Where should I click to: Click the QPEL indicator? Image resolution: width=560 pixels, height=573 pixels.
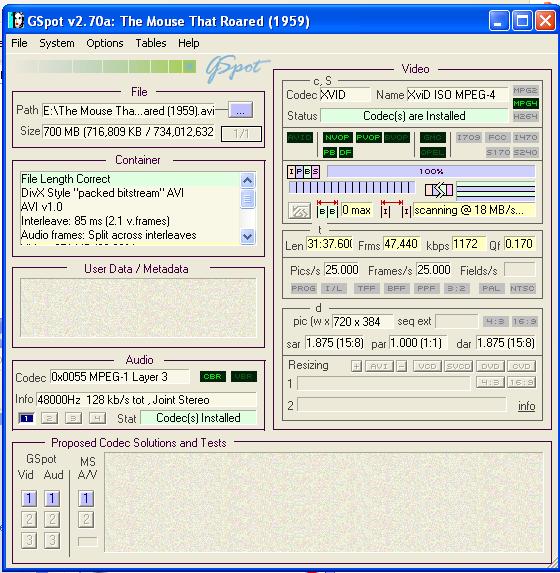[433, 152]
